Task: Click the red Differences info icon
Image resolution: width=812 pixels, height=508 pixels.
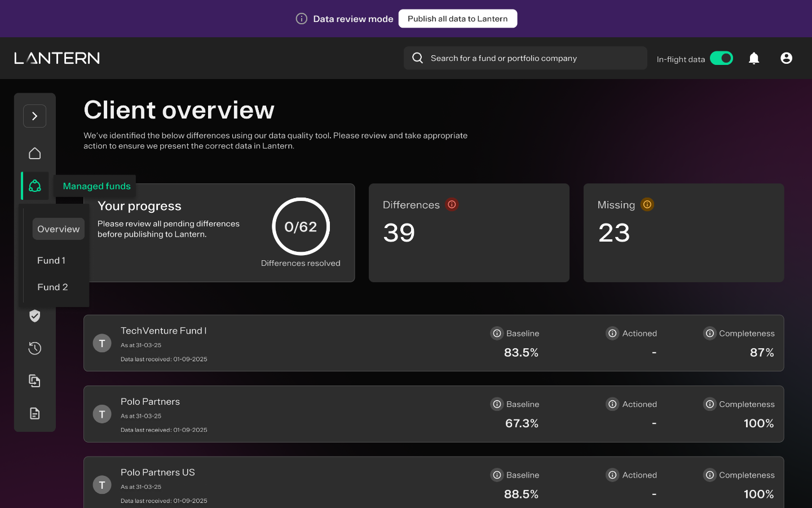Action: pos(452,204)
